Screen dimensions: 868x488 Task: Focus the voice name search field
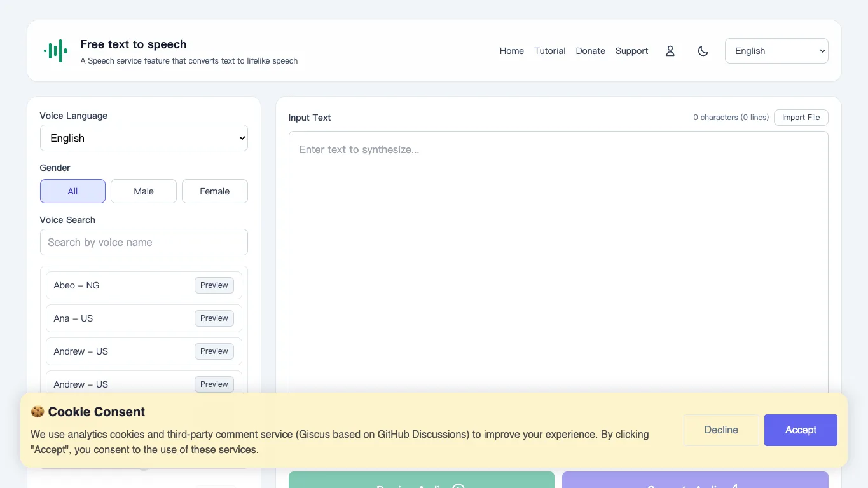click(x=144, y=242)
